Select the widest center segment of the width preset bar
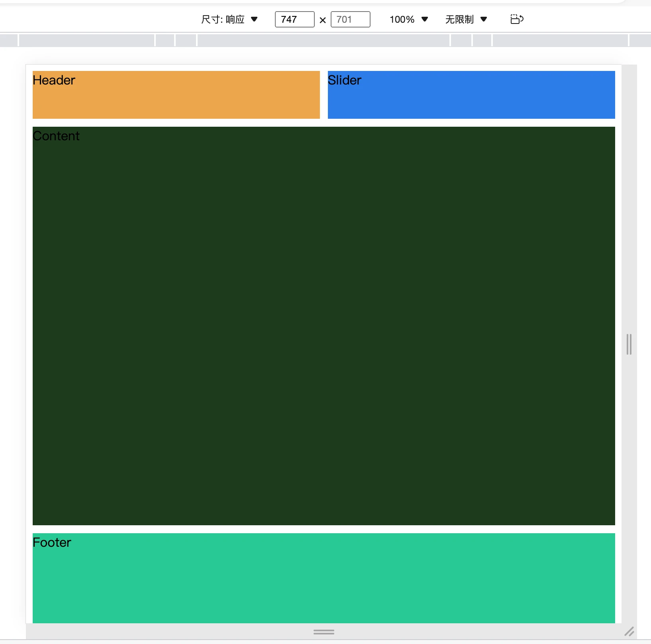The height and width of the screenshot is (644, 651). point(324,40)
